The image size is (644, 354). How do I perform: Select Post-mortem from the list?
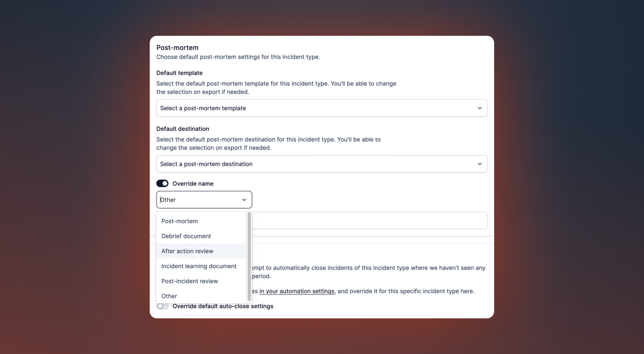(x=201, y=221)
